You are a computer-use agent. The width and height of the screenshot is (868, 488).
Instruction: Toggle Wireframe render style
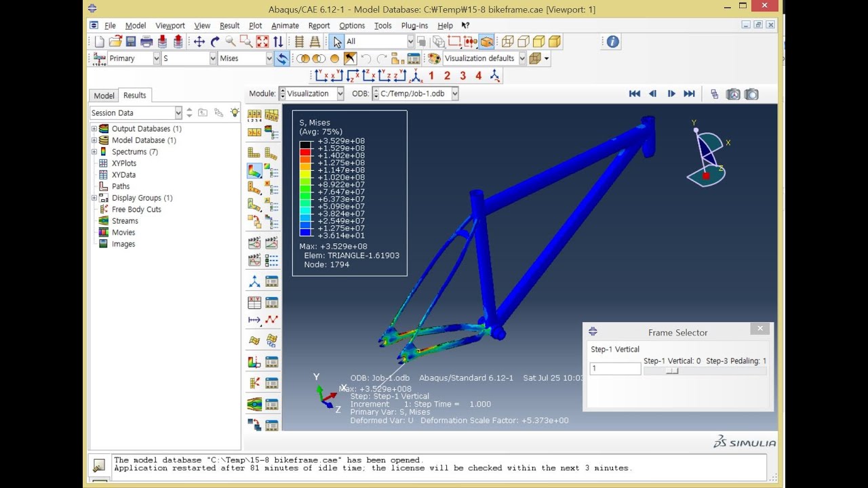point(507,42)
